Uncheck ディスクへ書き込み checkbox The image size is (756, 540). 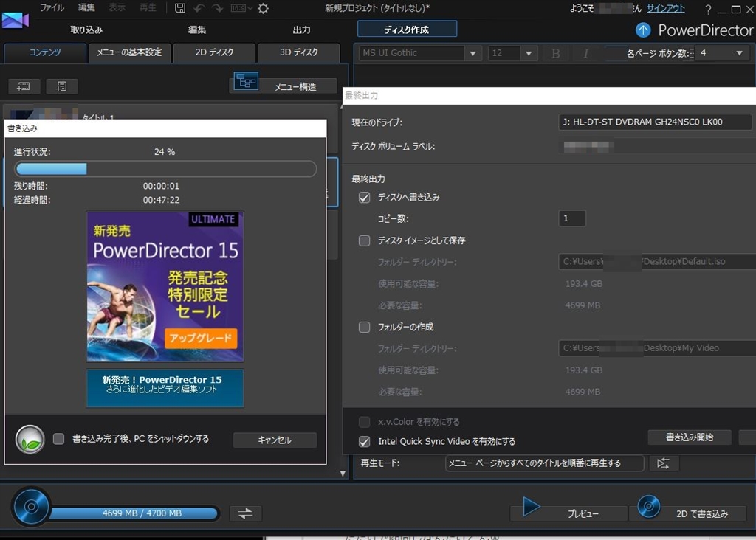pyautogui.click(x=365, y=198)
